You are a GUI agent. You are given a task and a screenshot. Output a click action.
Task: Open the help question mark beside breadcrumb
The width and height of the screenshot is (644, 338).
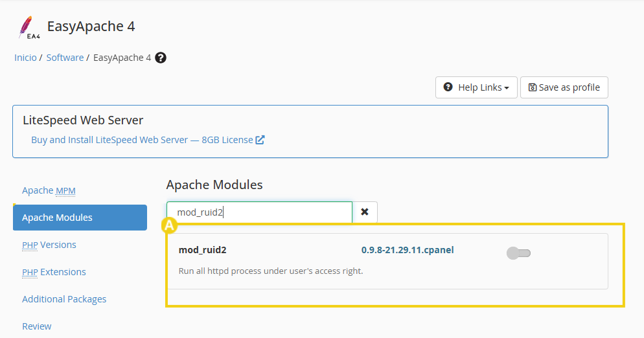161,58
